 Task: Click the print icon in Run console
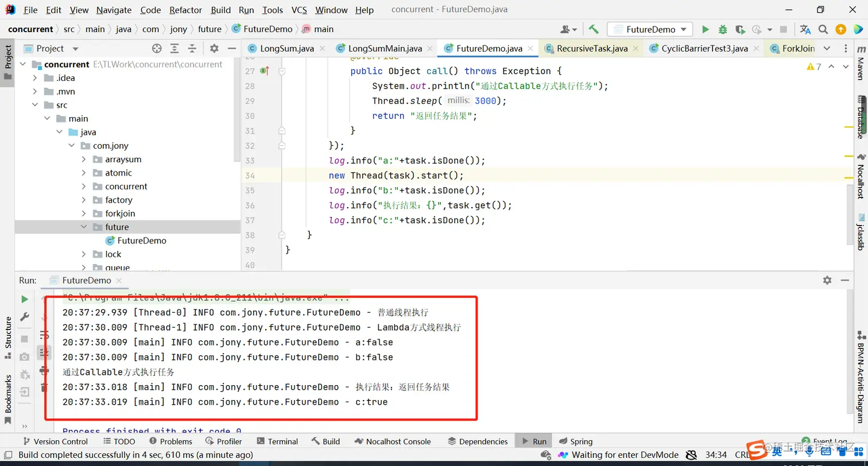[44, 371]
